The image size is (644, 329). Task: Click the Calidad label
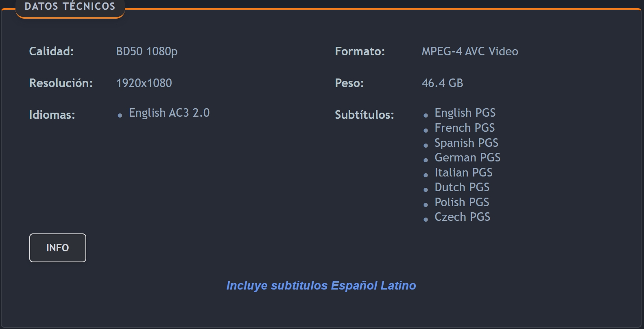[x=51, y=51]
